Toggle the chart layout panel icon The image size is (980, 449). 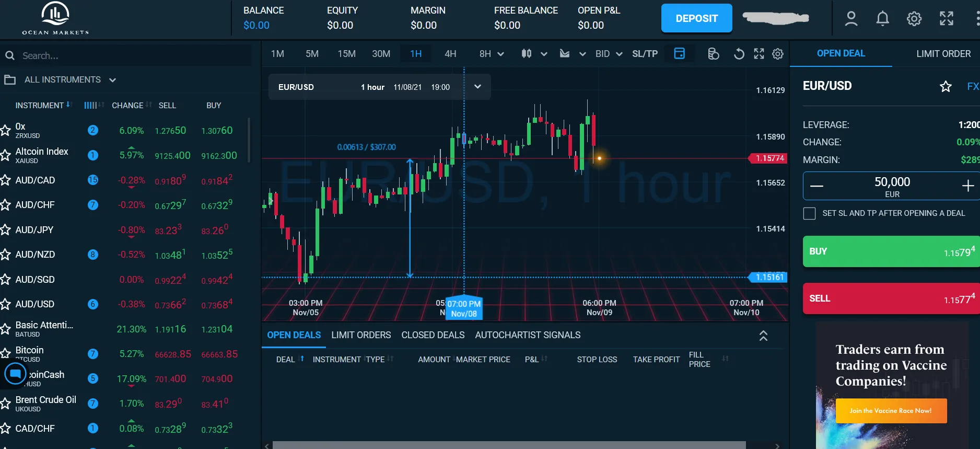679,53
